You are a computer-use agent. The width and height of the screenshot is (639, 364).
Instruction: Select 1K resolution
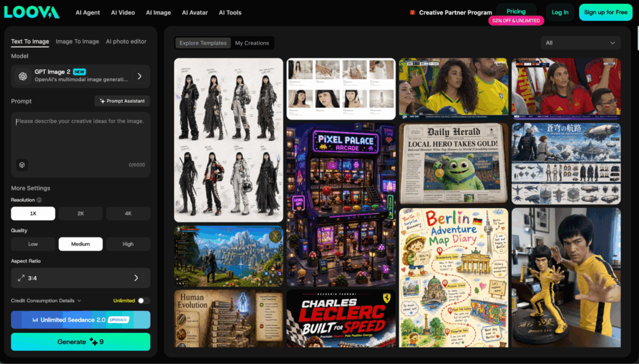pos(33,213)
